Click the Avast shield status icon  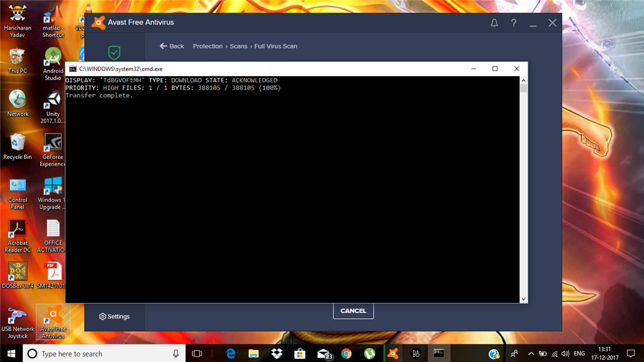pyautogui.click(x=114, y=53)
